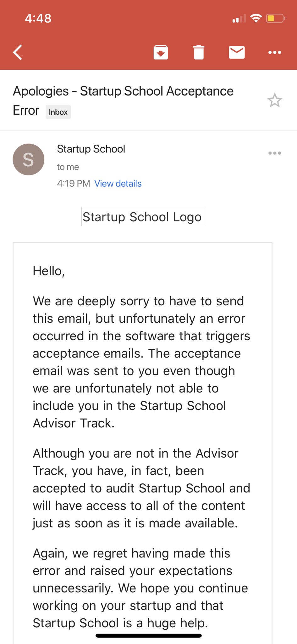Tap the 'Hello,' greeting in email body

49,271
